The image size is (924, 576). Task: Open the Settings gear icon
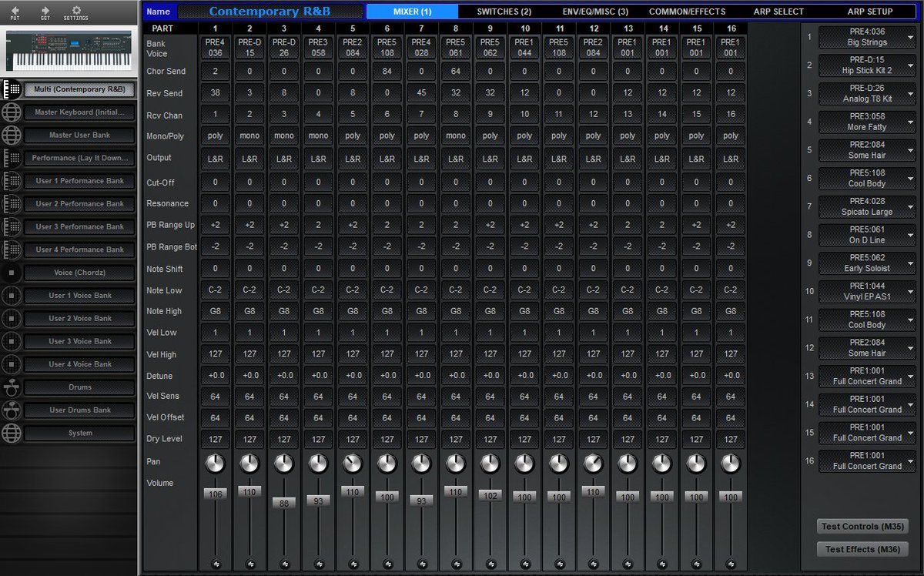(x=75, y=10)
